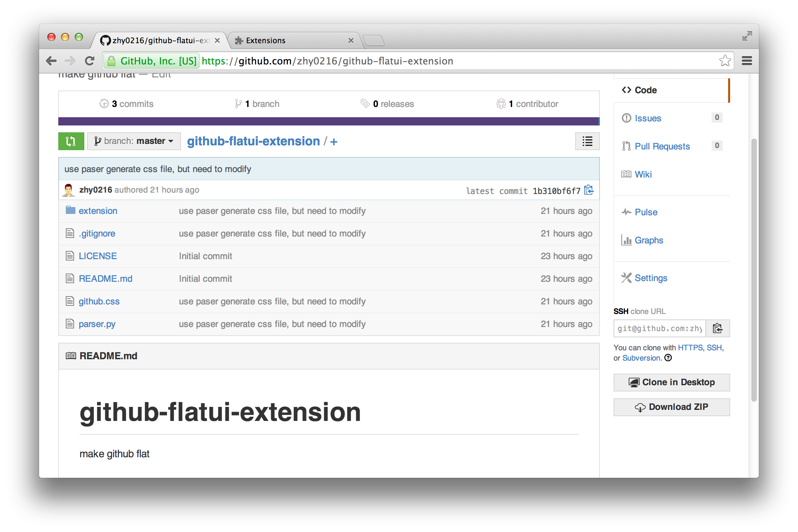Click the SSH clone URL text field

pyautogui.click(x=660, y=328)
